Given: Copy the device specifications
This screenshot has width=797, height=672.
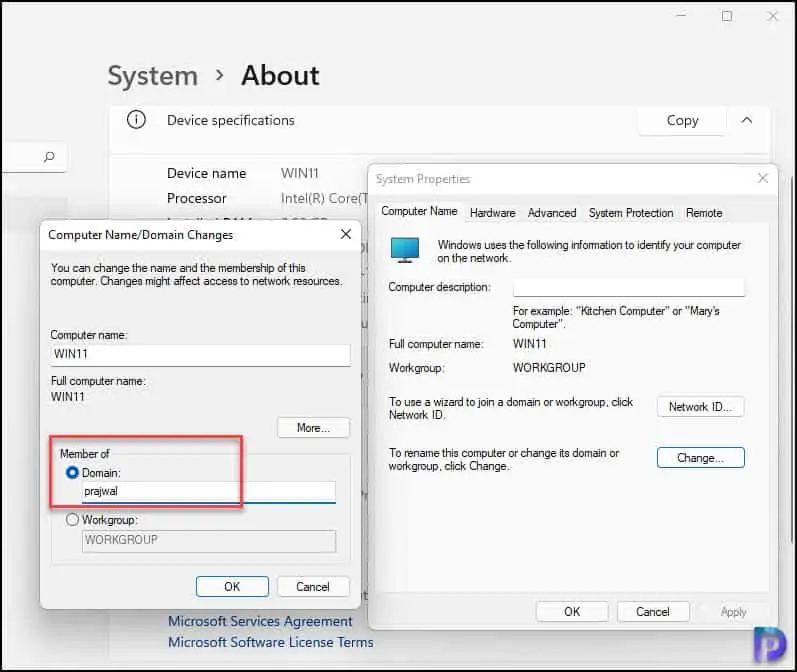Looking at the screenshot, I should 682,120.
